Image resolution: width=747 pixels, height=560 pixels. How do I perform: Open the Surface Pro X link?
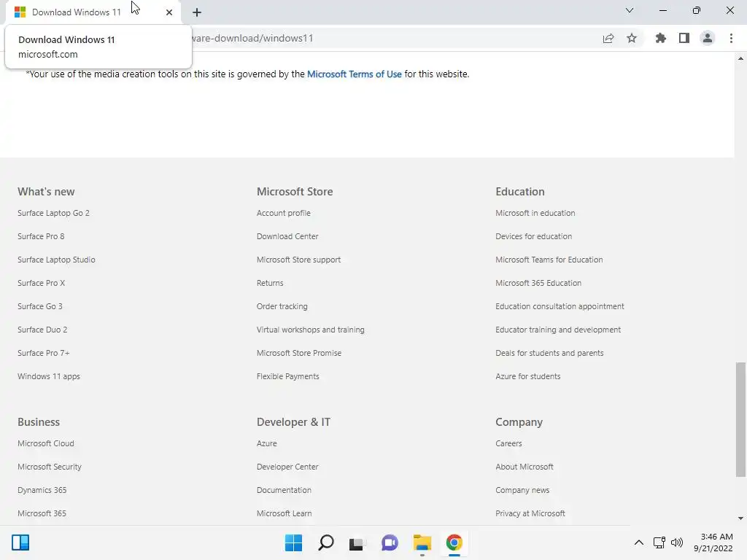coord(41,283)
